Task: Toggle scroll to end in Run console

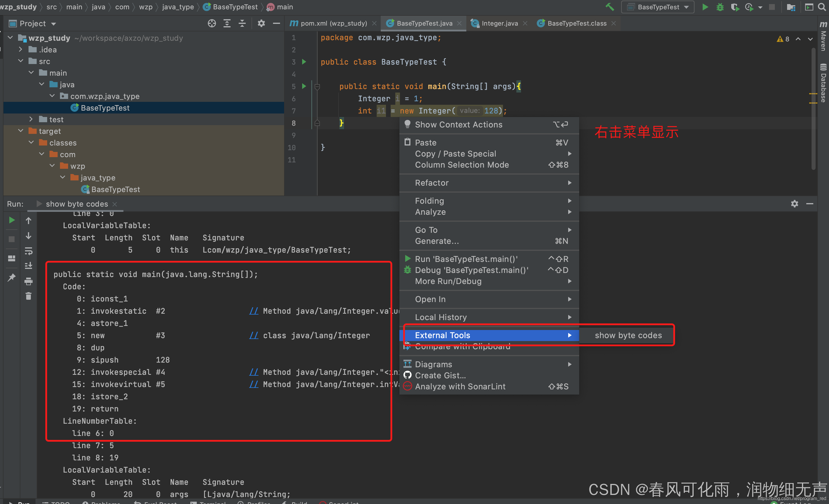Action: point(29,266)
